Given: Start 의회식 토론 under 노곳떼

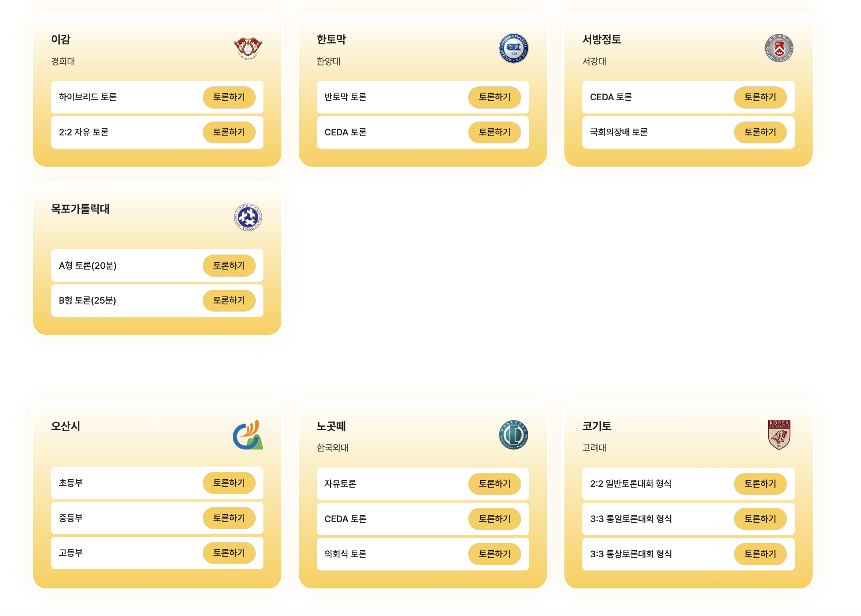Looking at the screenshot, I should 494,554.
